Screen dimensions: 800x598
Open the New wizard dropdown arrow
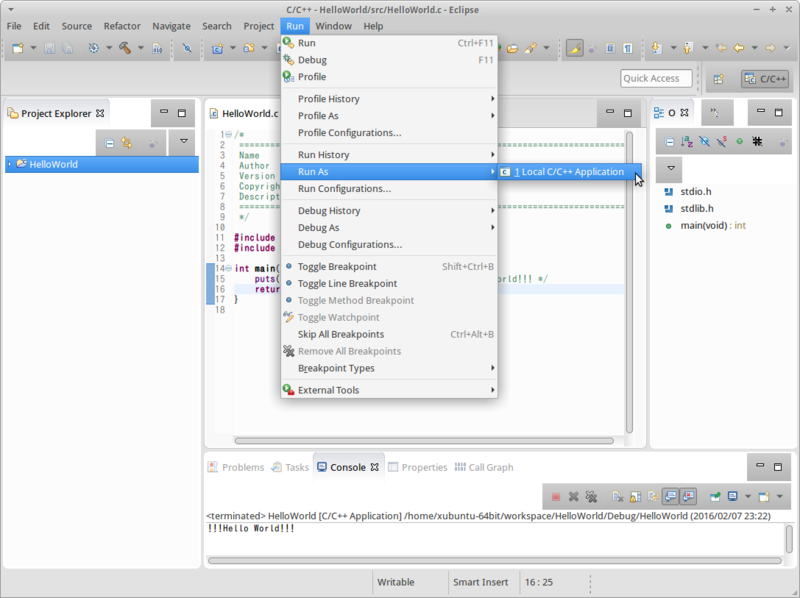click(x=33, y=48)
